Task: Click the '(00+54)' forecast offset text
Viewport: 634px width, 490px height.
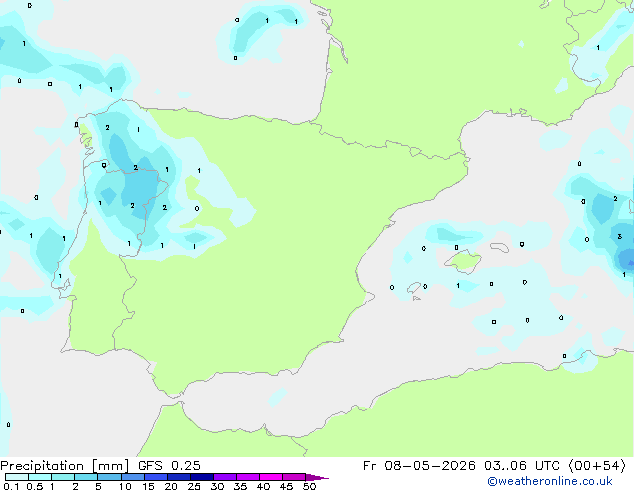Action: (x=597, y=466)
